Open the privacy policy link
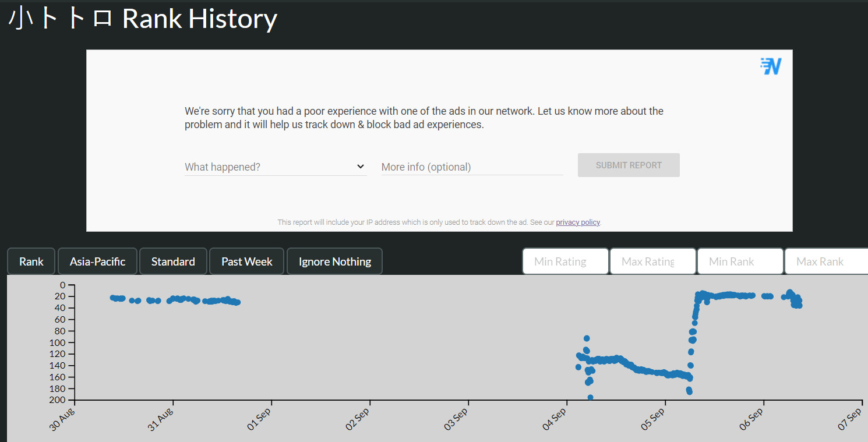The image size is (868, 442). click(578, 222)
